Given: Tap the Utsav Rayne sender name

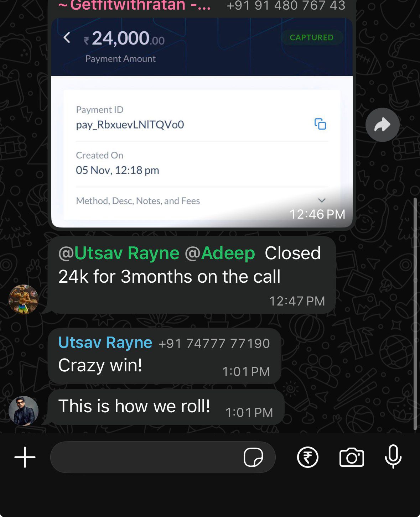Looking at the screenshot, I should (105, 343).
